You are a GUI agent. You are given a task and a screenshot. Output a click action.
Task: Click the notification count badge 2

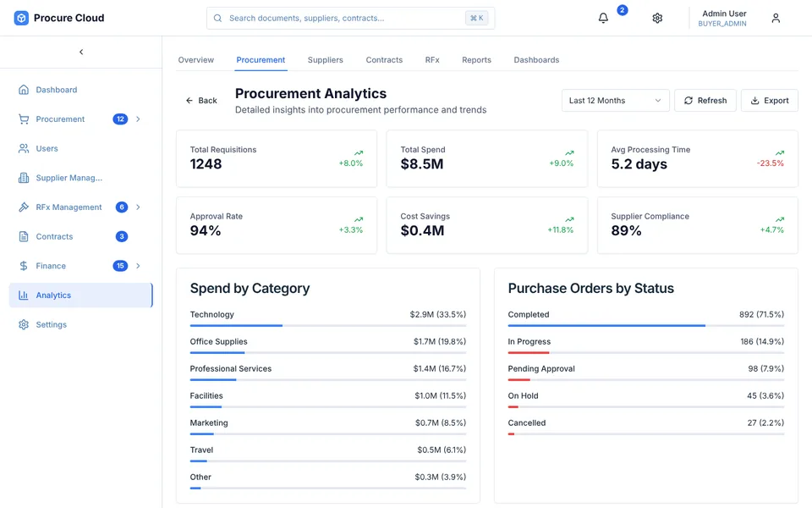(623, 10)
